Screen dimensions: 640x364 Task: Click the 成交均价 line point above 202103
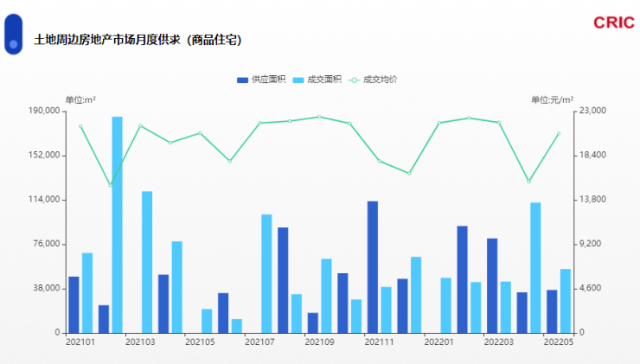[x=140, y=125]
